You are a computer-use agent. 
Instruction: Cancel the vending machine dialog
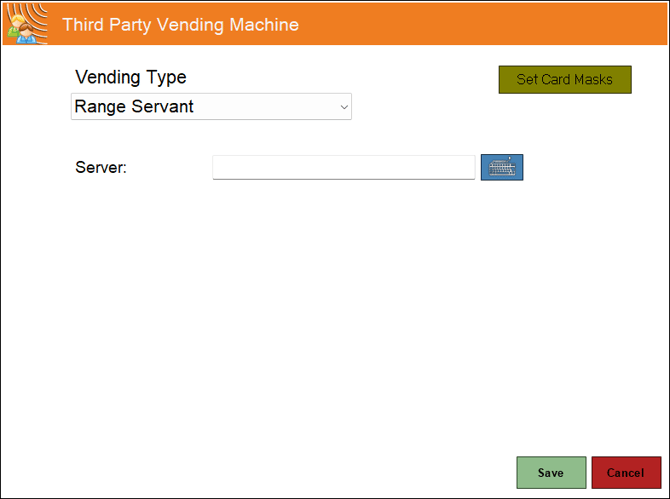click(626, 473)
